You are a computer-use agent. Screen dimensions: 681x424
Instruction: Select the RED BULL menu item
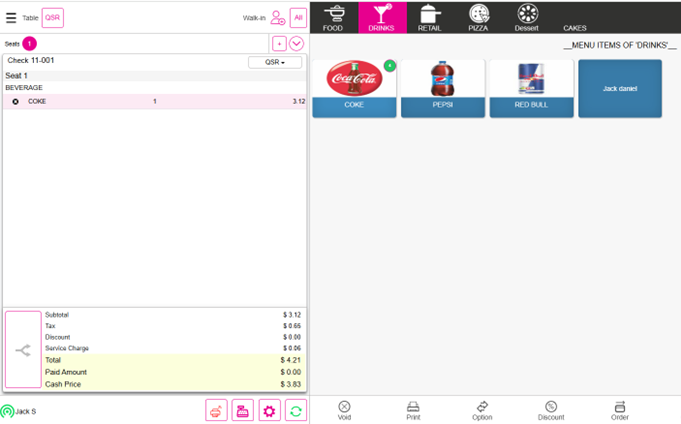click(x=531, y=88)
